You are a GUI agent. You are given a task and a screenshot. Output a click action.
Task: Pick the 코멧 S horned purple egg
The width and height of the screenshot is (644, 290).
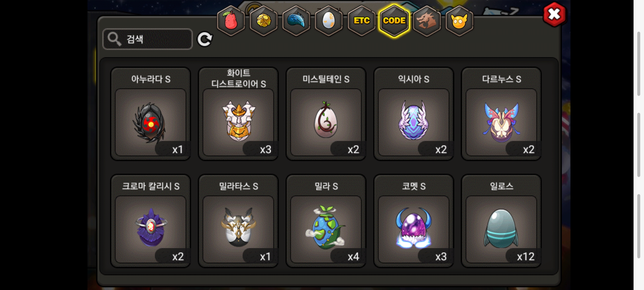[x=414, y=221]
